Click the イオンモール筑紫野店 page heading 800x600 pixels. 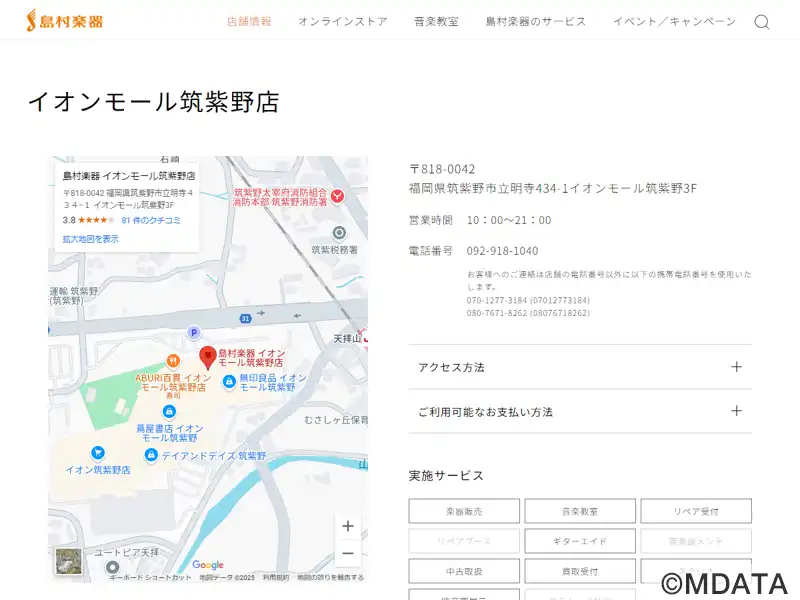pyautogui.click(x=154, y=102)
